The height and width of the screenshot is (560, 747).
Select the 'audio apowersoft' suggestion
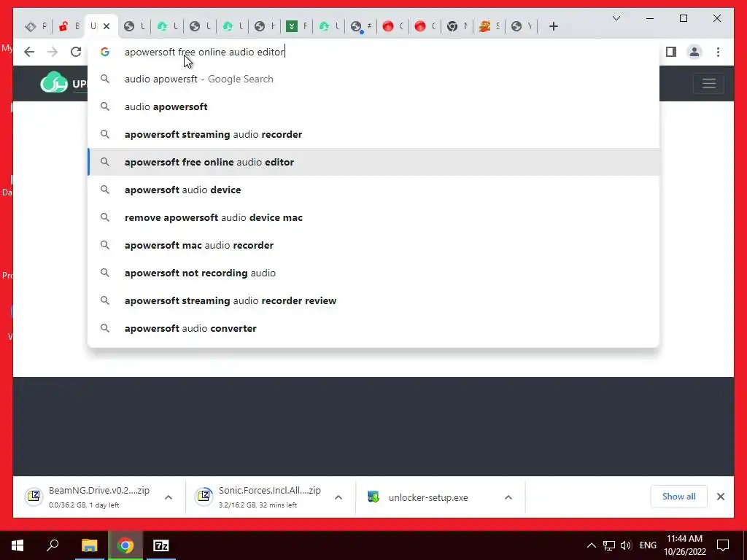tap(373, 106)
